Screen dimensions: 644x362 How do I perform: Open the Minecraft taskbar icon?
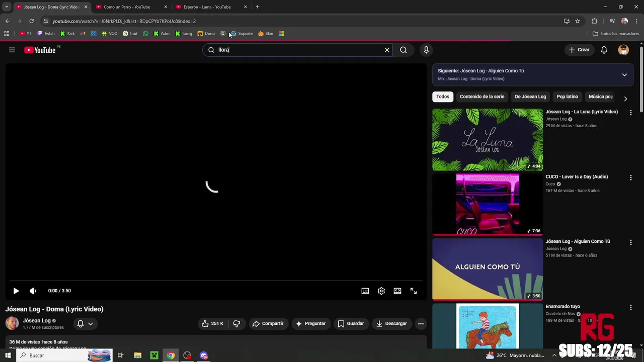(154, 355)
